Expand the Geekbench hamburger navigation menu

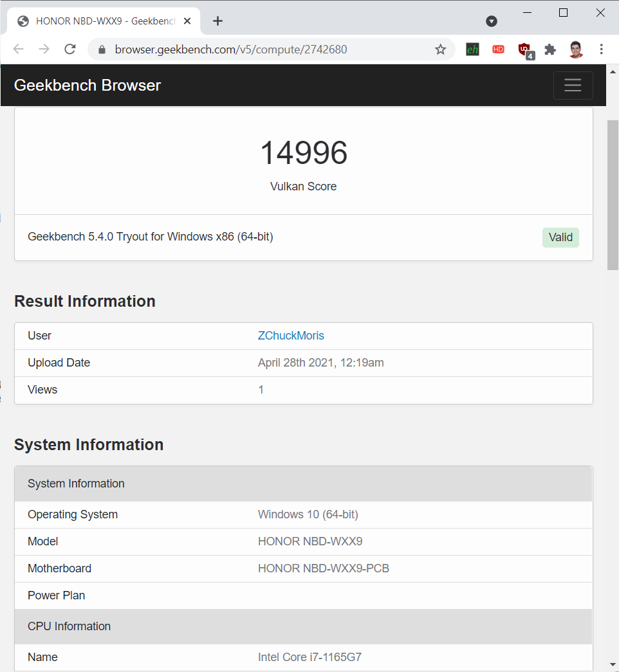tap(573, 86)
